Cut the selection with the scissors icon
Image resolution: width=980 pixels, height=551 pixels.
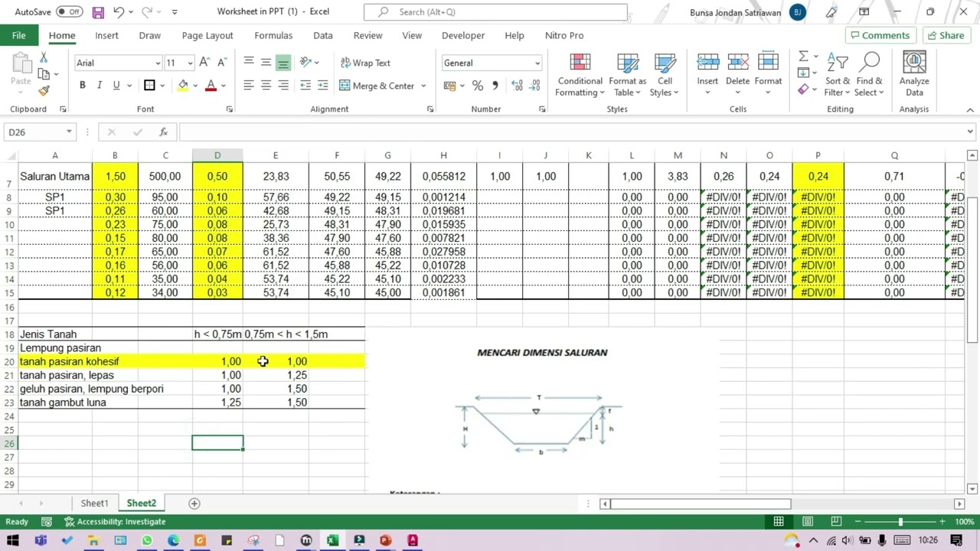[x=44, y=58]
